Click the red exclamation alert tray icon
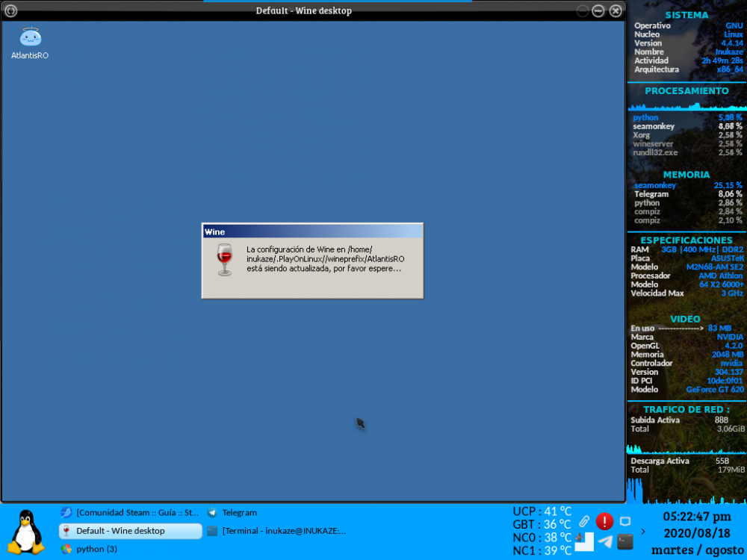Image resolution: width=747 pixels, height=560 pixels. (x=604, y=521)
